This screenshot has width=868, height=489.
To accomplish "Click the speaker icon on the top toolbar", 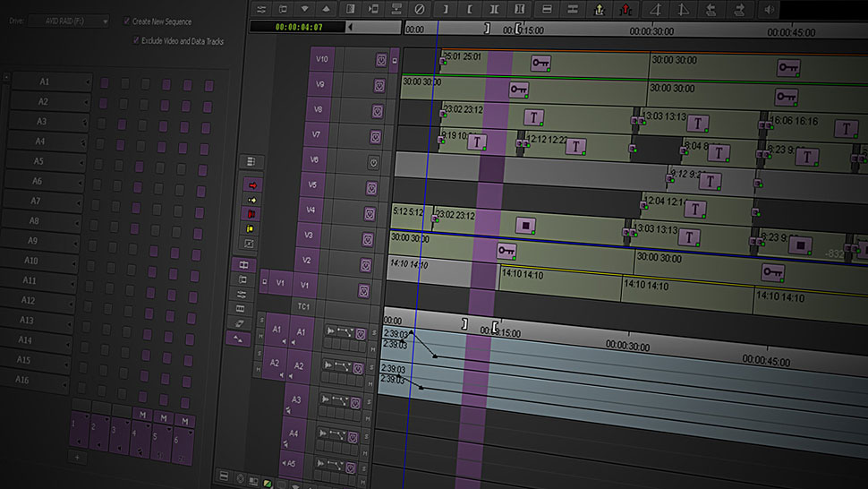I will [769, 9].
